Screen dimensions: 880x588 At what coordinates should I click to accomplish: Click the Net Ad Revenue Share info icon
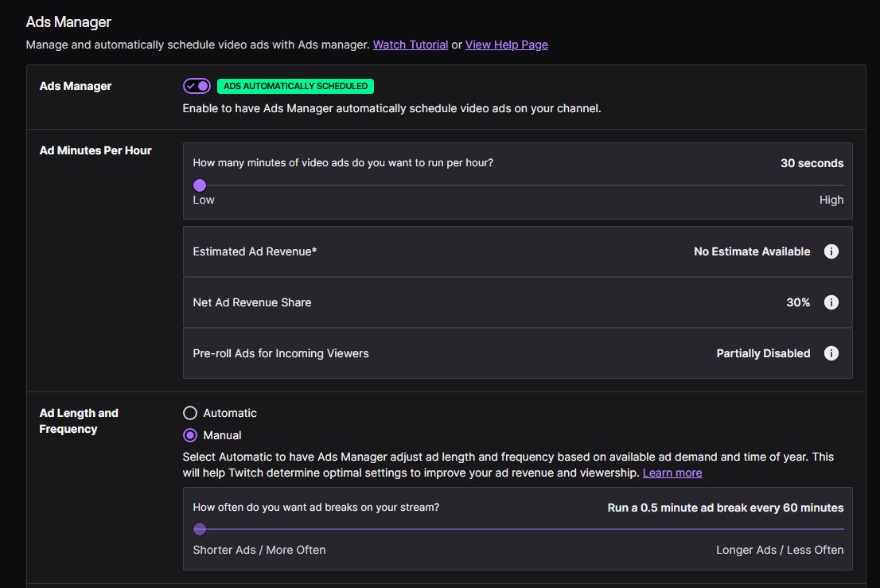831,302
